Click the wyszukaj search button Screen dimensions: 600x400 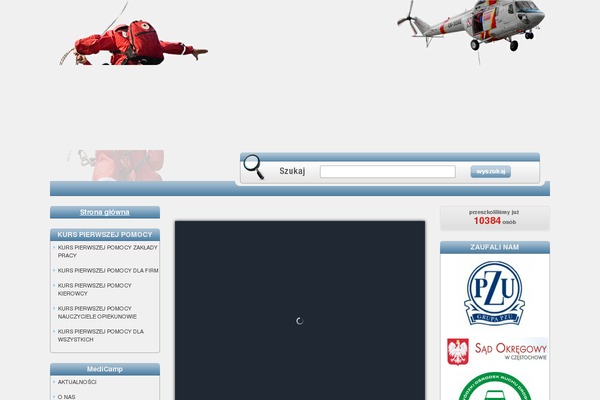point(491,171)
